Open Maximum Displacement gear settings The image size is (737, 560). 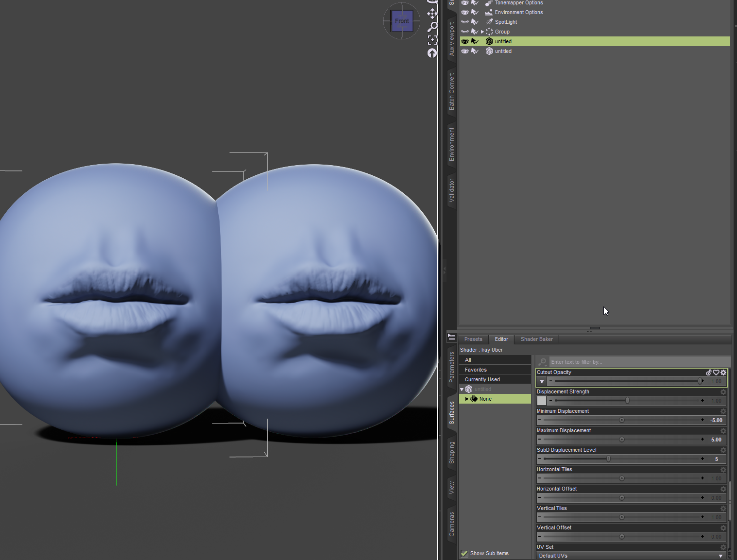tap(723, 431)
